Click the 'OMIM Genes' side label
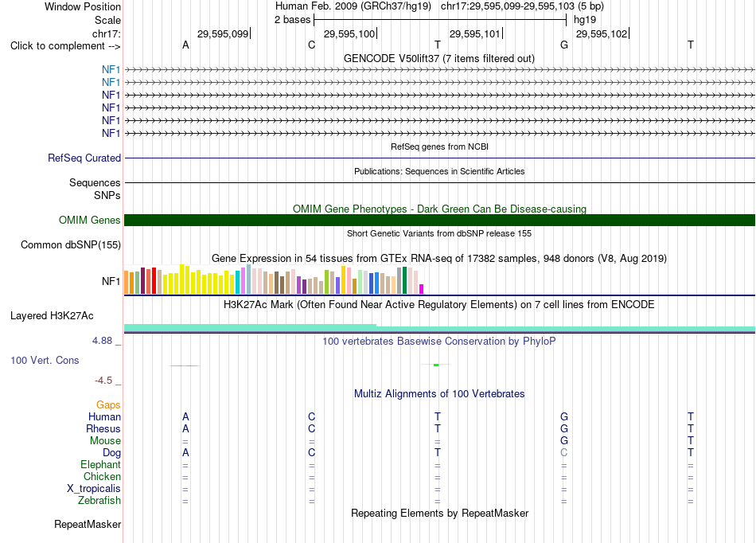 pyautogui.click(x=89, y=220)
